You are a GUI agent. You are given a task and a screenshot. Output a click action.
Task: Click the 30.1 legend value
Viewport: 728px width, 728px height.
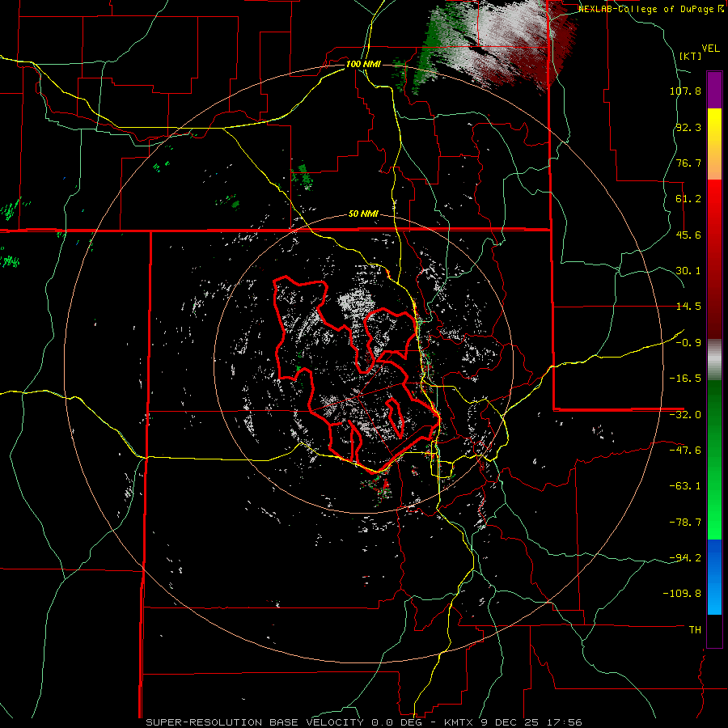(688, 271)
